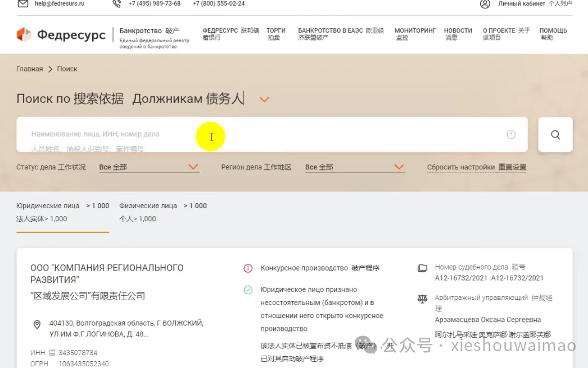Click the green checkmark status icon
588x368 pixels.
tap(248, 290)
